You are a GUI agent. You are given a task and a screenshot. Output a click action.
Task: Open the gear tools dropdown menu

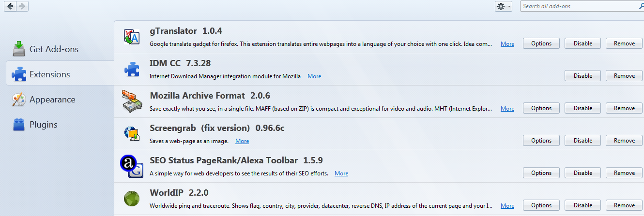click(504, 6)
